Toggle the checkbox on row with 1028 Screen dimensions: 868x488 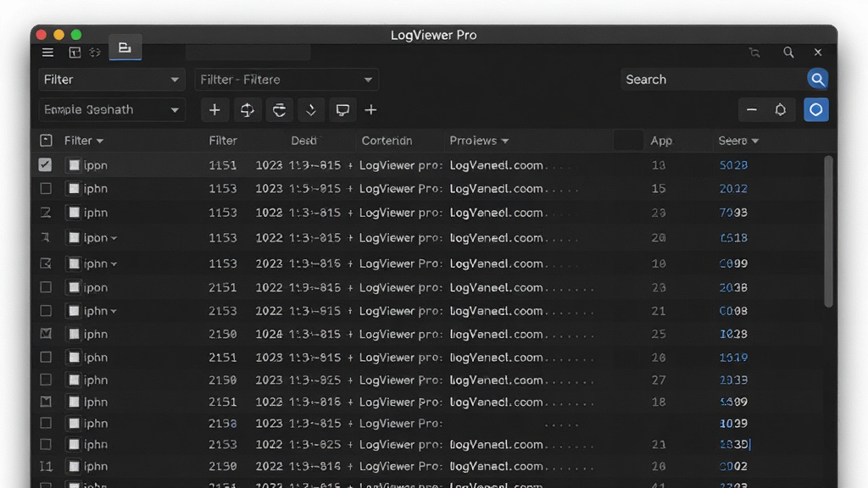[46, 334]
